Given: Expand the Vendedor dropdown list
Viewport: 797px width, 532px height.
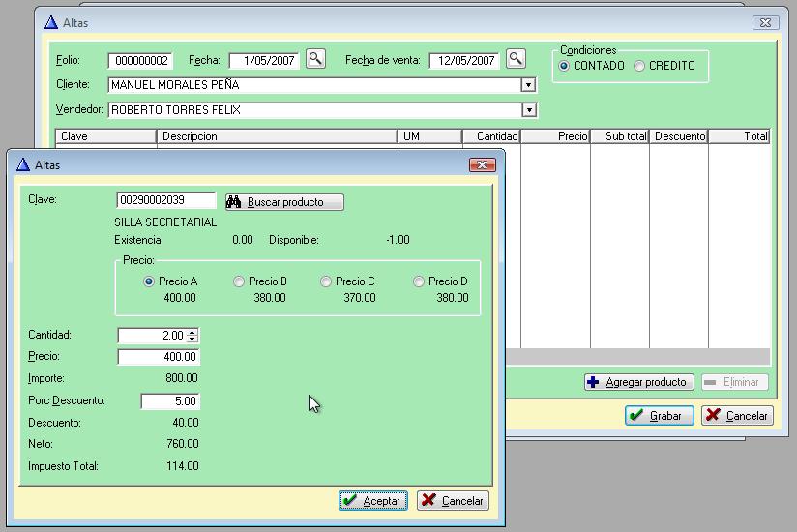Looking at the screenshot, I should pyautogui.click(x=529, y=109).
